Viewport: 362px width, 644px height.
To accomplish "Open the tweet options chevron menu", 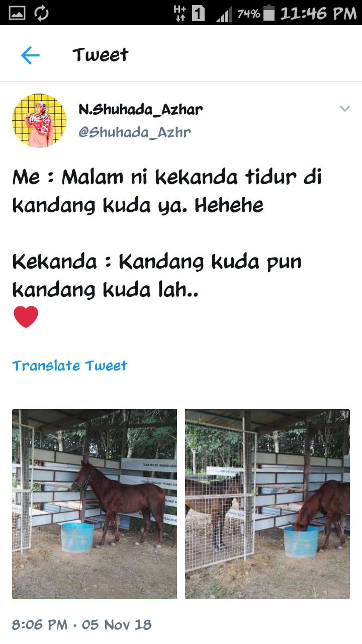I will (x=344, y=109).
